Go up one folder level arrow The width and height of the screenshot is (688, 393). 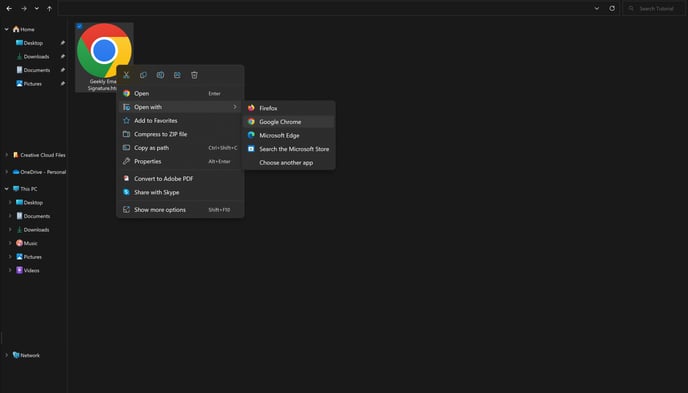click(x=50, y=8)
